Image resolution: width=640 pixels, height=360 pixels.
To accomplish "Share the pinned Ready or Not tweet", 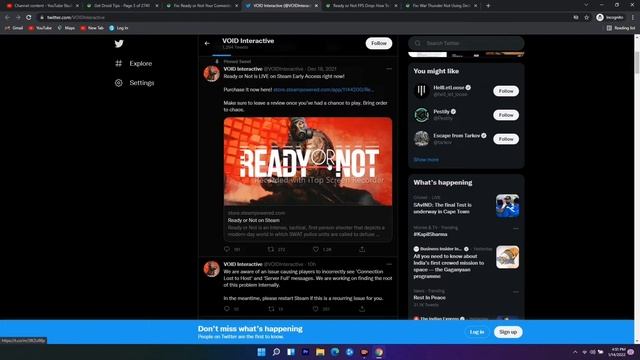I will 362,249.
